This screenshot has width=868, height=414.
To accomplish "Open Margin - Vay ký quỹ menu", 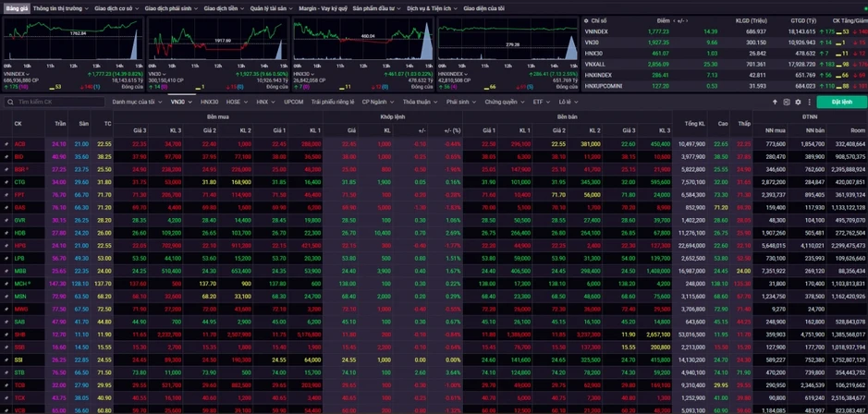I will coord(323,9).
